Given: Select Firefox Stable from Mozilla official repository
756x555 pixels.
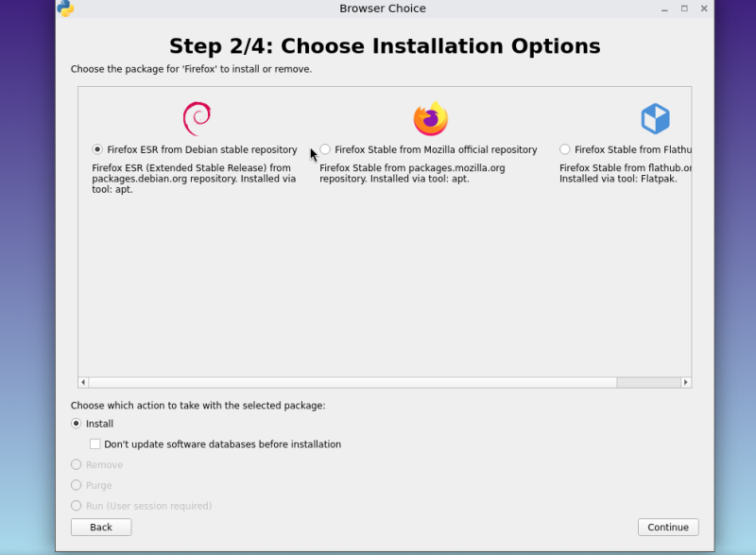Looking at the screenshot, I should click(325, 148).
